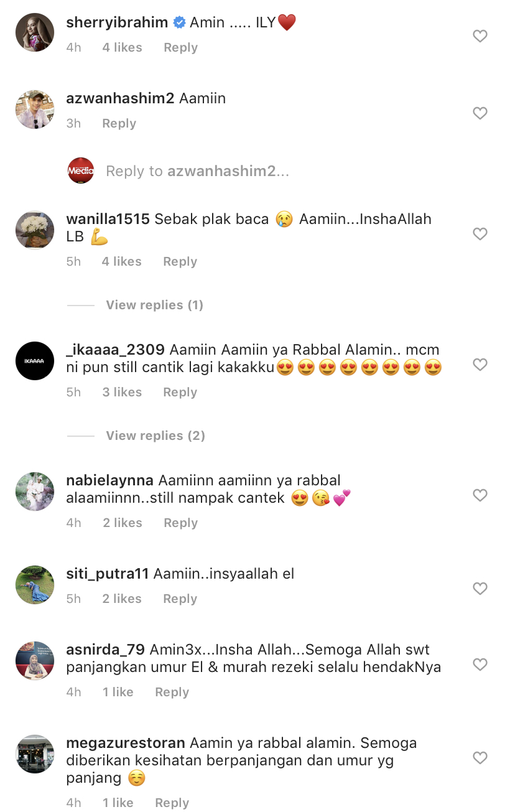Open sherryibrahim's profile picture
This screenshot has width=515, height=812.
coord(35,32)
